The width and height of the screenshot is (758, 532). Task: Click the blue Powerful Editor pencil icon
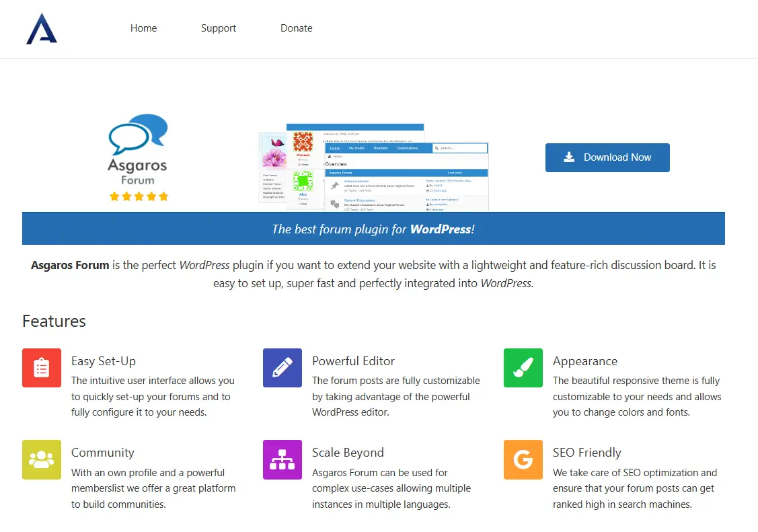tap(282, 368)
